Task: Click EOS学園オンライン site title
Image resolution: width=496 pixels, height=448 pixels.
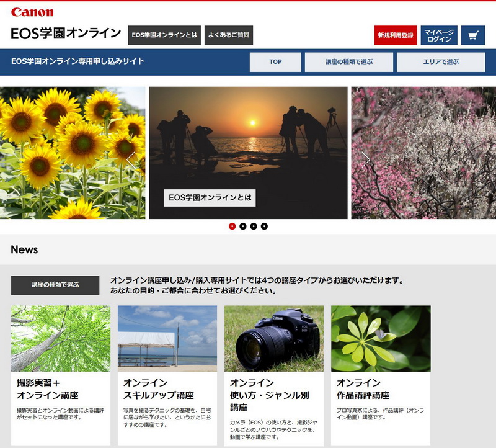Action: click(x=66, y=34)
